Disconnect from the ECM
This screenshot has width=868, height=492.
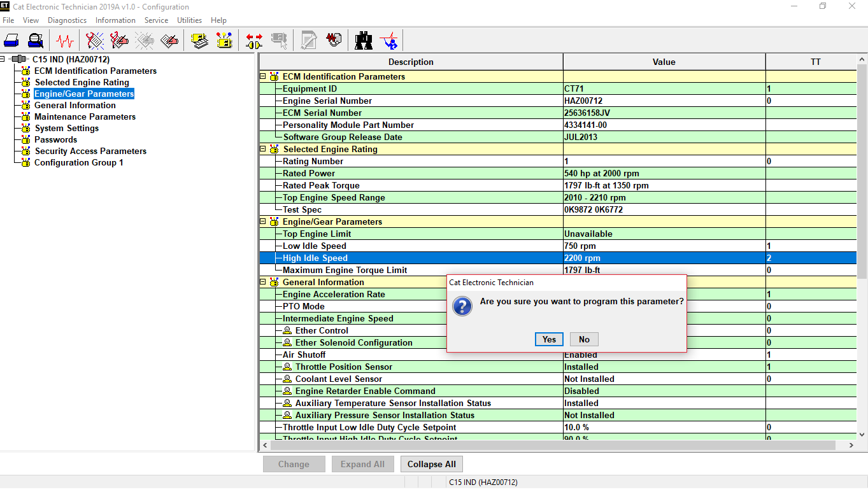253,40
